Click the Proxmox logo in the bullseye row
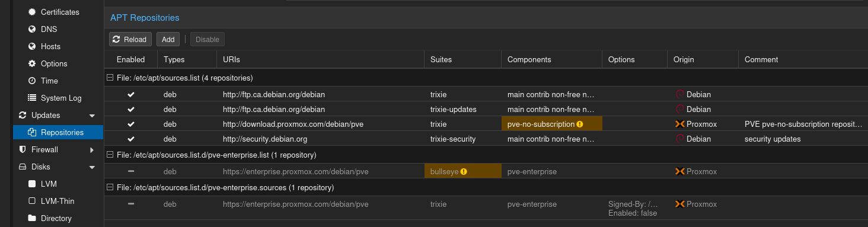The image size is (868, 227). click(680, 171)
